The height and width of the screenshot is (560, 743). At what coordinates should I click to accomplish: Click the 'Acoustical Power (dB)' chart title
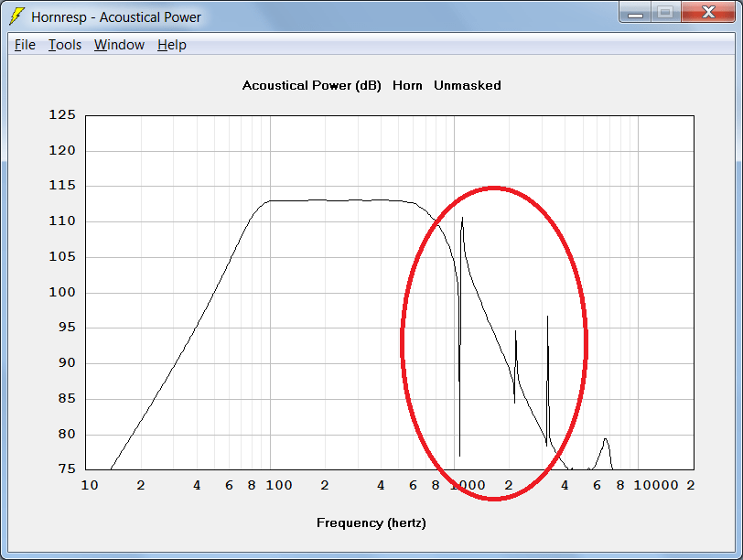click(x=311, y=86)
